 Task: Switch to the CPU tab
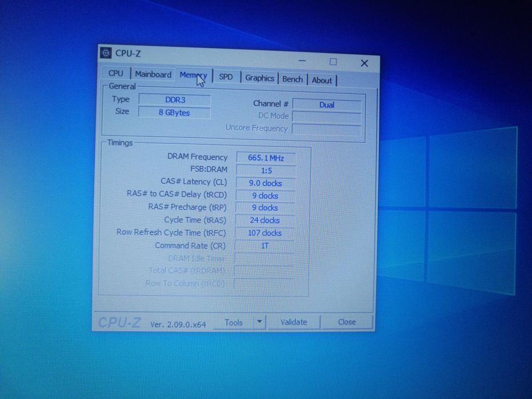pos(116,74)
